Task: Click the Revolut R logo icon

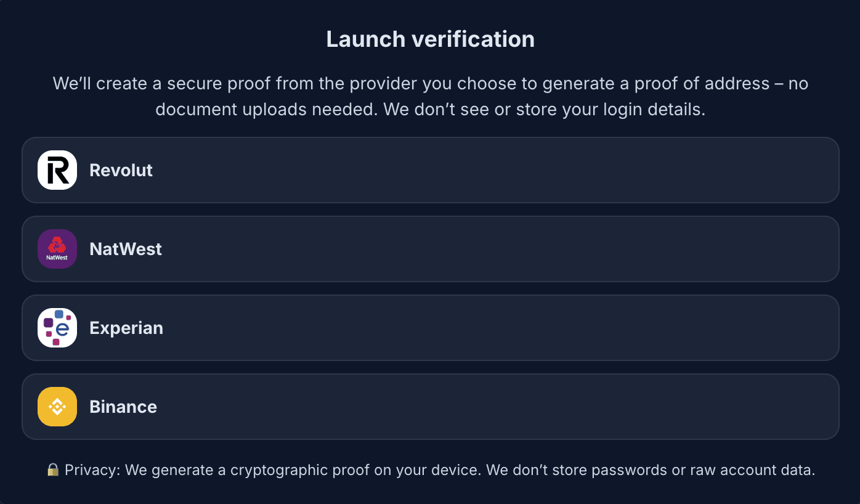Action: [57, 170]
